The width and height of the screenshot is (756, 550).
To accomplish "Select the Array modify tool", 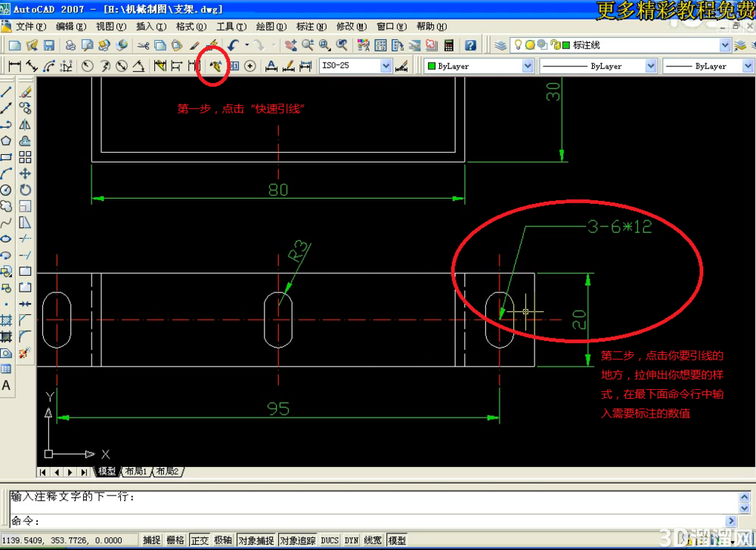I will click(25, 157).
